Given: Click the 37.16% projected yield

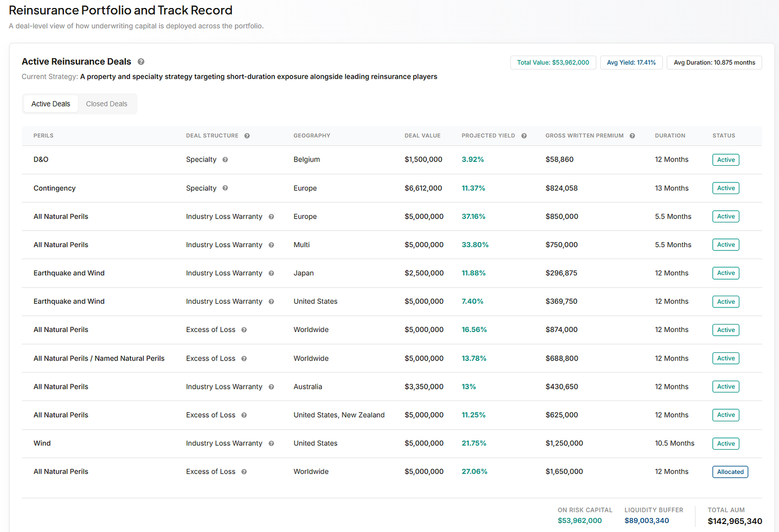Looking at the screenshot, I should 473,217.
